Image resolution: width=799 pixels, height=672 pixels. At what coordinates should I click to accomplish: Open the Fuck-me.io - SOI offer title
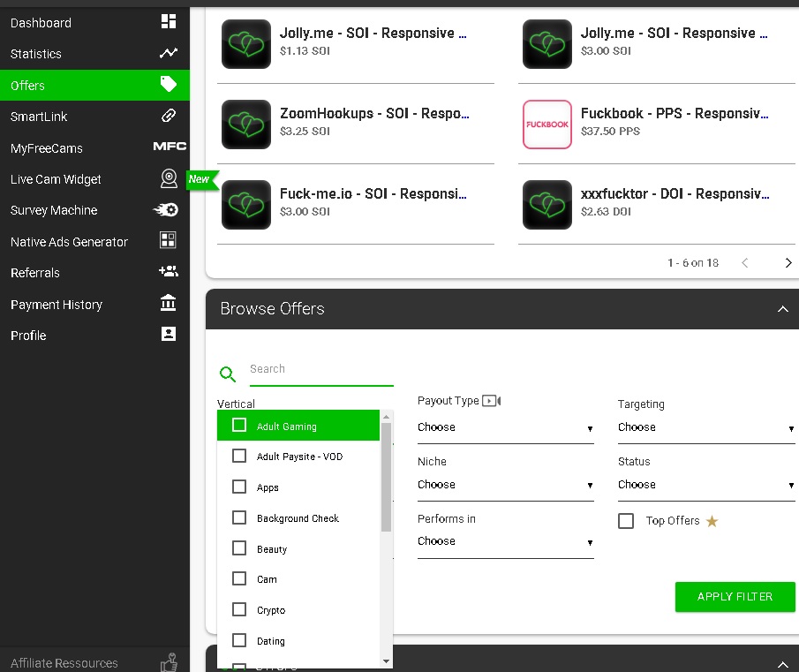[x=373, y=193]
